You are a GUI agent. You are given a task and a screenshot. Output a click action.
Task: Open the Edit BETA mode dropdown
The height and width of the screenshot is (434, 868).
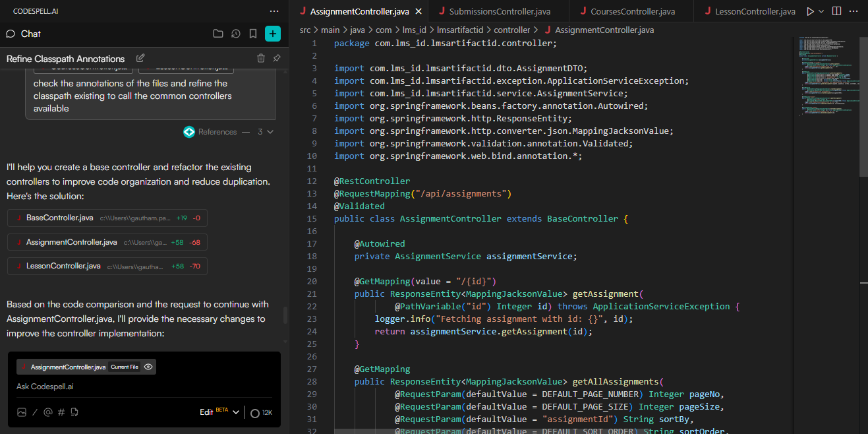click(219, 412)
